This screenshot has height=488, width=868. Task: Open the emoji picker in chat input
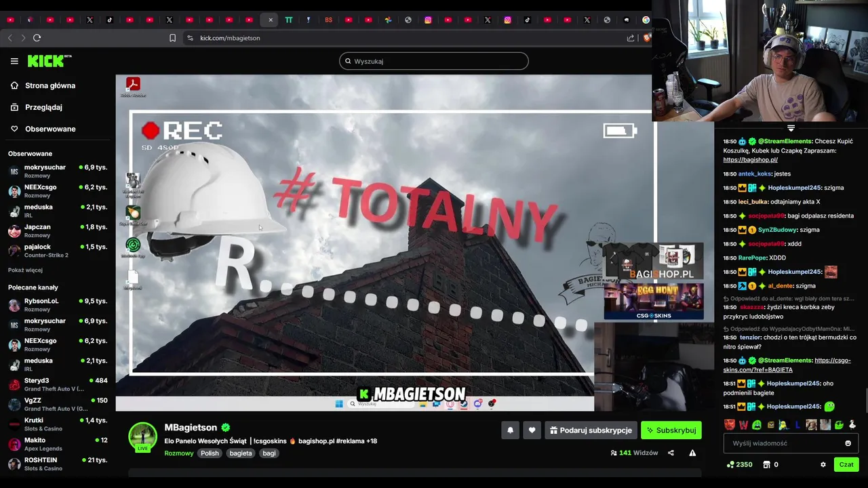pyautogui.click(x=848, y=443)
